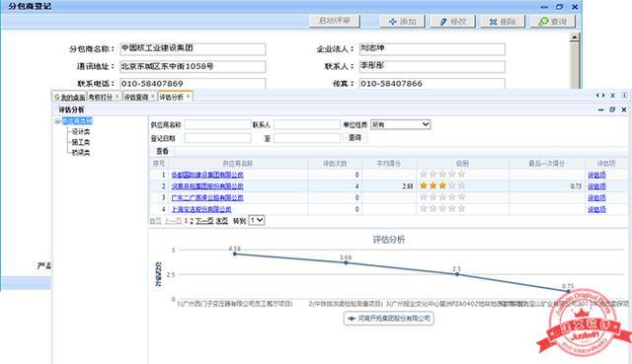Open the 上海 supplier link in row 4
The height and width of the screenshot is (364, 632).
pyautogui.click(x=201, y=209)
